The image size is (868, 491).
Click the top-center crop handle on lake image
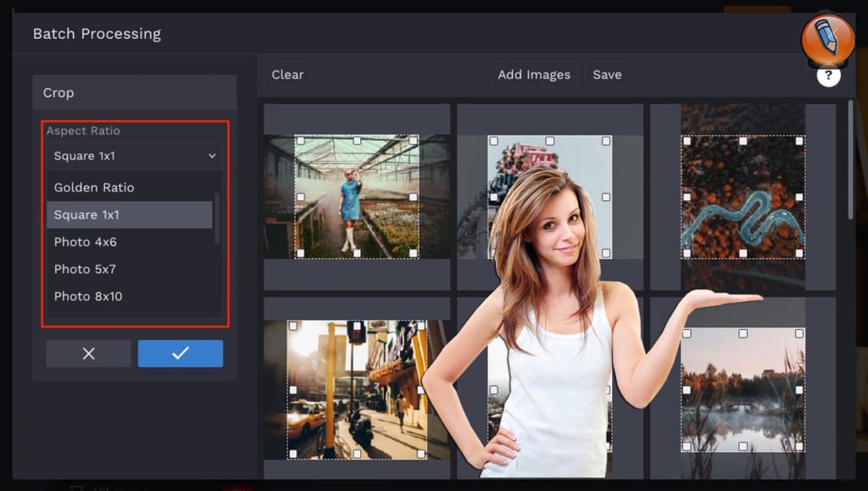(x=743, y=333)
